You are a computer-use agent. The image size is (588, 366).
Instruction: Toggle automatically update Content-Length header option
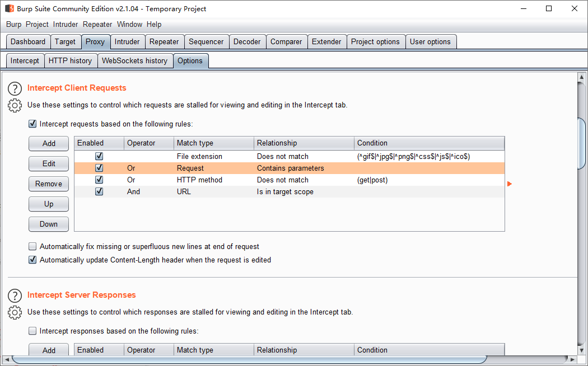point(32,260)
